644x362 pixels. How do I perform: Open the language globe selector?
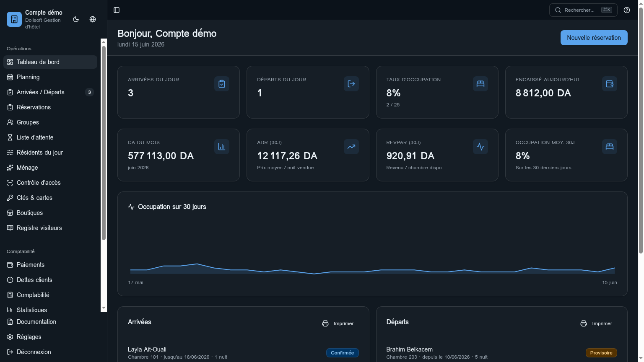point(93,19)
